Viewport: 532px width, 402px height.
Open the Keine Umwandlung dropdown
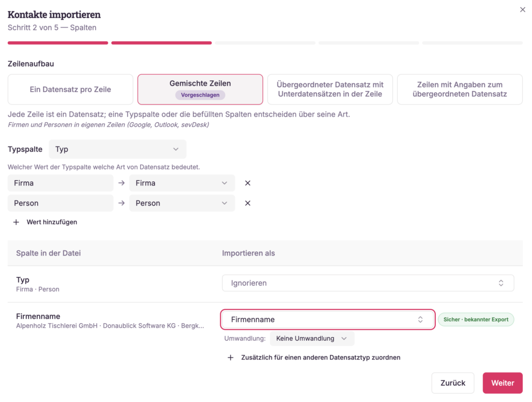coord(312,339)
